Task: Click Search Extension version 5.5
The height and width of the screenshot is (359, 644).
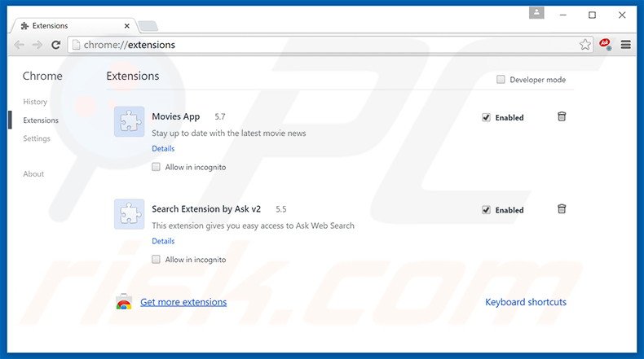Action: [281, 209]
